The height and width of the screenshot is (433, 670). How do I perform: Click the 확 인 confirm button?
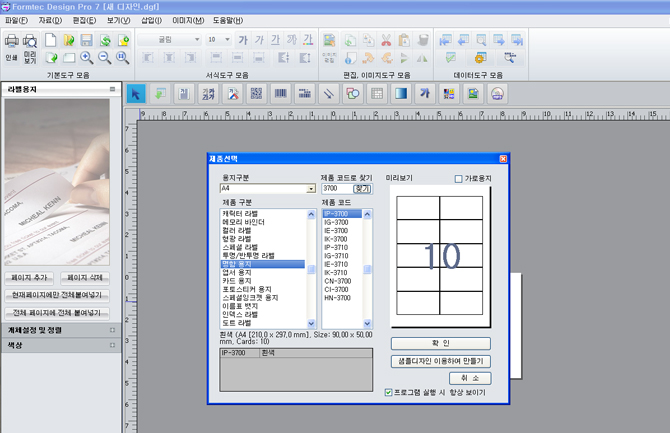tap(441, 343)
